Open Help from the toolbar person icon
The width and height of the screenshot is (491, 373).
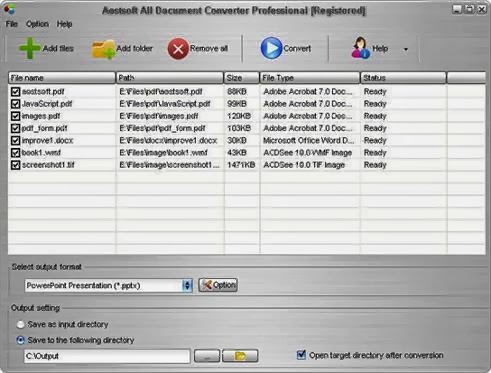(x=360, y=49)
